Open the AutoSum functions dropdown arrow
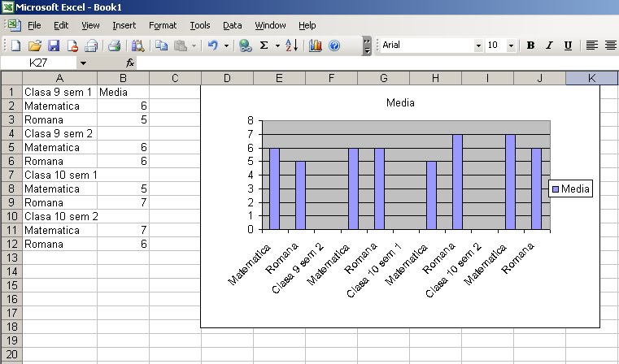Screen dimensions: 619x364 pos(277,45)
